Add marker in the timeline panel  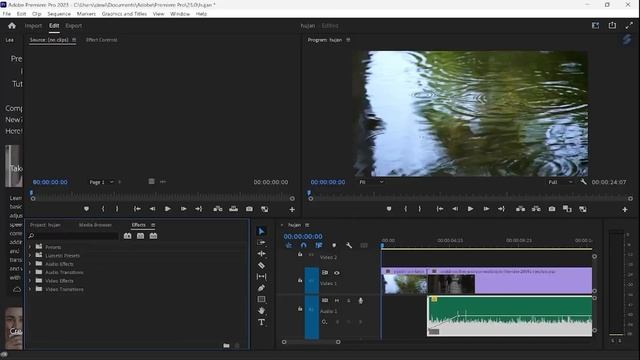pos(334,245)
